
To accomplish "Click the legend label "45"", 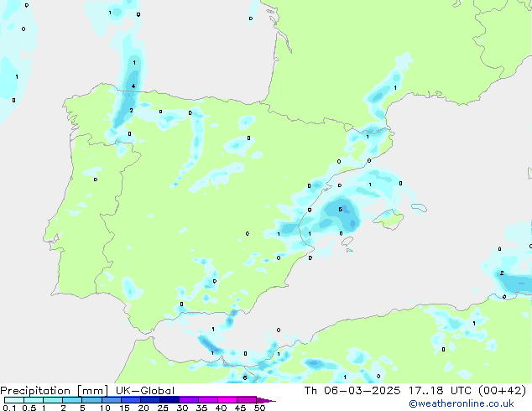I will click(240, 408).
